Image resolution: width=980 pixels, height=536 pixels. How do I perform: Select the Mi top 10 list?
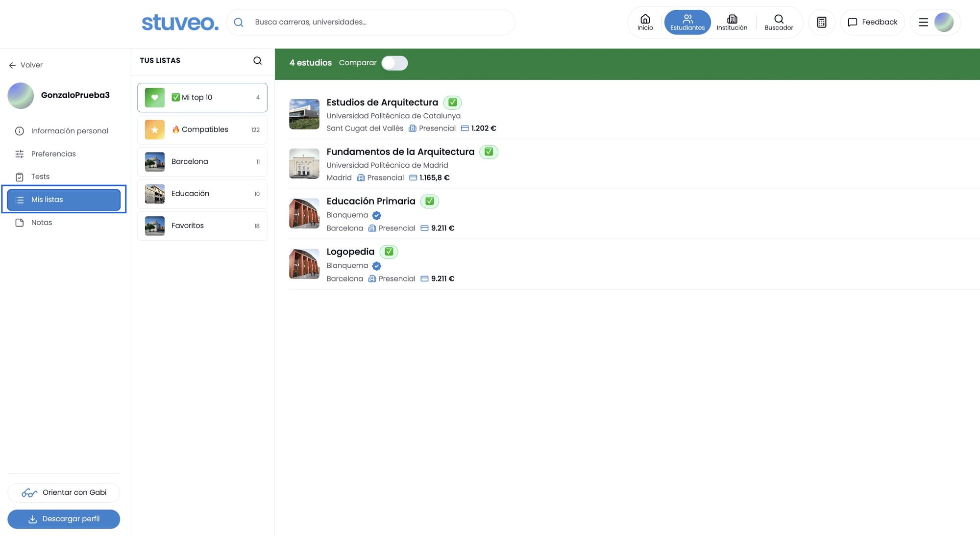202,98
